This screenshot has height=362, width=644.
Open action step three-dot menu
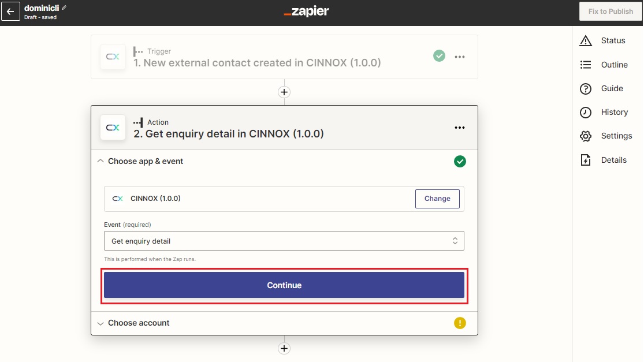coord(460,128)
